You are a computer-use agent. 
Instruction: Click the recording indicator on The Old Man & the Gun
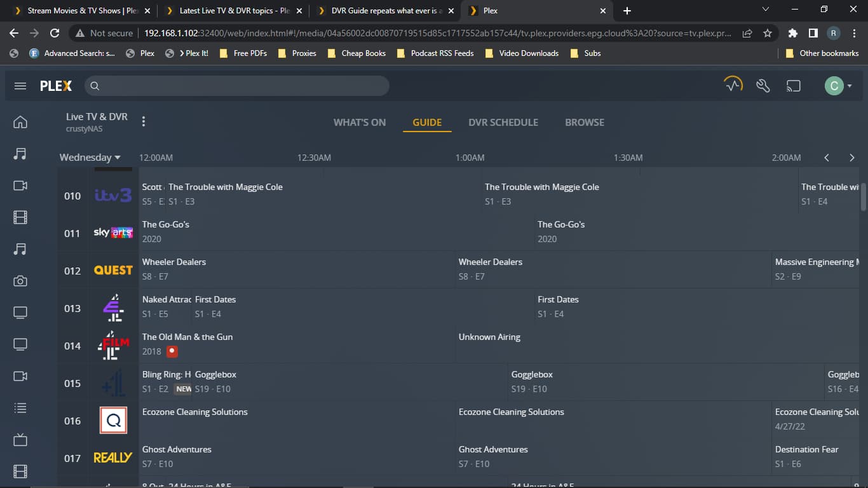172,351
